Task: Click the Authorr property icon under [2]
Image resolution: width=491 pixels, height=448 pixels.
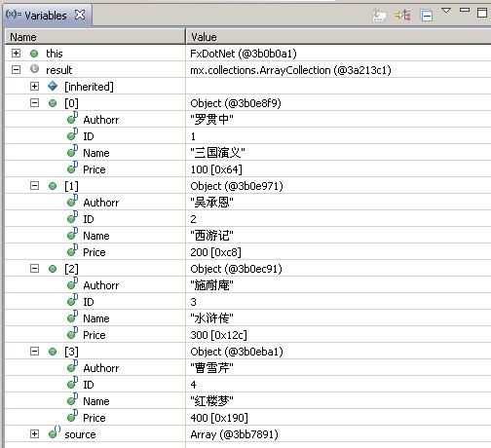Action: click(x=73, y=283)
